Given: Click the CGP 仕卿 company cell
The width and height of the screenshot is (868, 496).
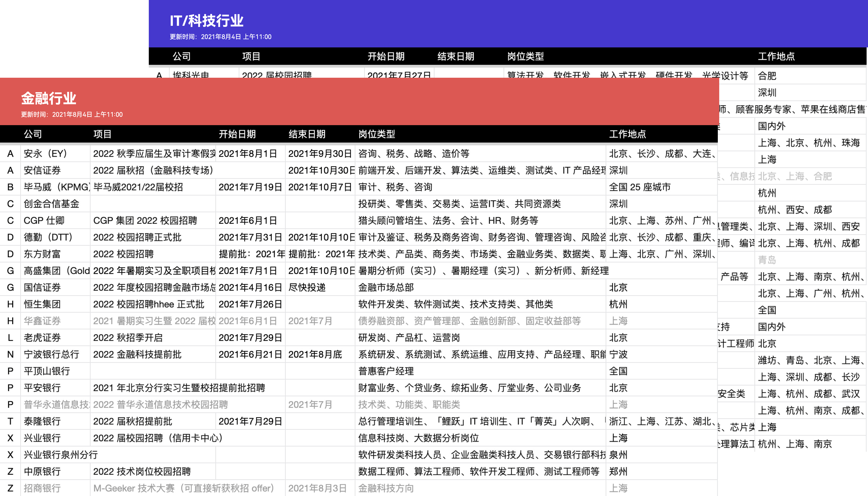Looking at the screenshot, I should point(55,220).
